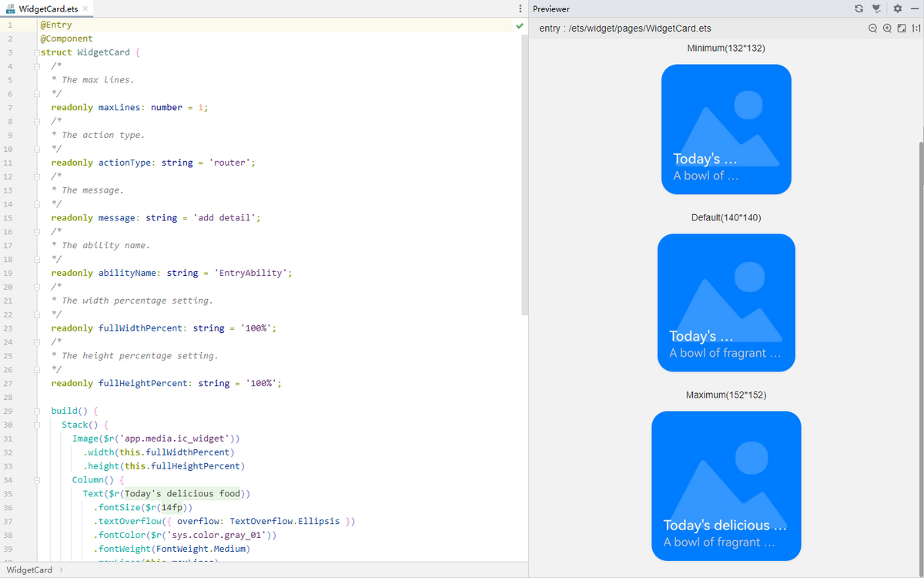Close the WidgetCard.ets tab
Screen dimensions: 924x578
click(85, 8)
